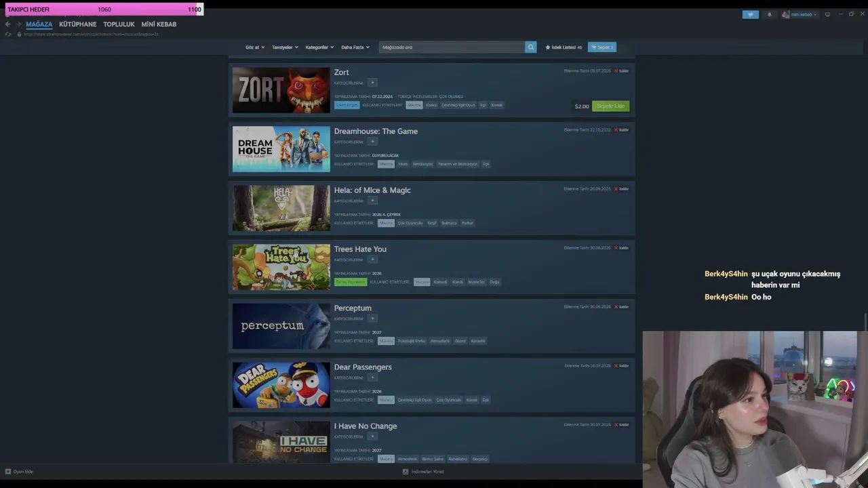Open the MİNİ KEBAB profile tab
The width and height of the screenshot is (868, 488).
(x=159, y=24)
